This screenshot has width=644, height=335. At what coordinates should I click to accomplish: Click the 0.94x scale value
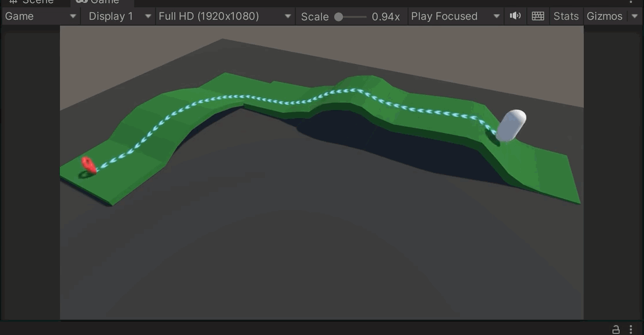[x=385, y=17]
